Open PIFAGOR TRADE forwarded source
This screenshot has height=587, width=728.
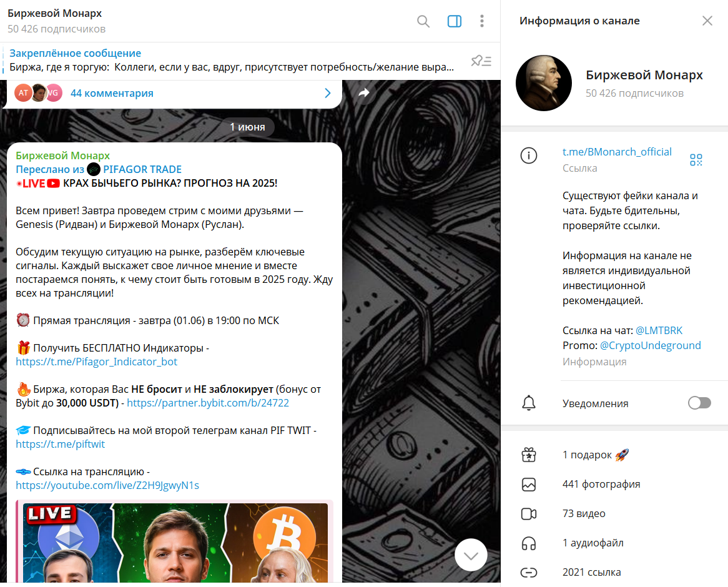tap(142, 169)
